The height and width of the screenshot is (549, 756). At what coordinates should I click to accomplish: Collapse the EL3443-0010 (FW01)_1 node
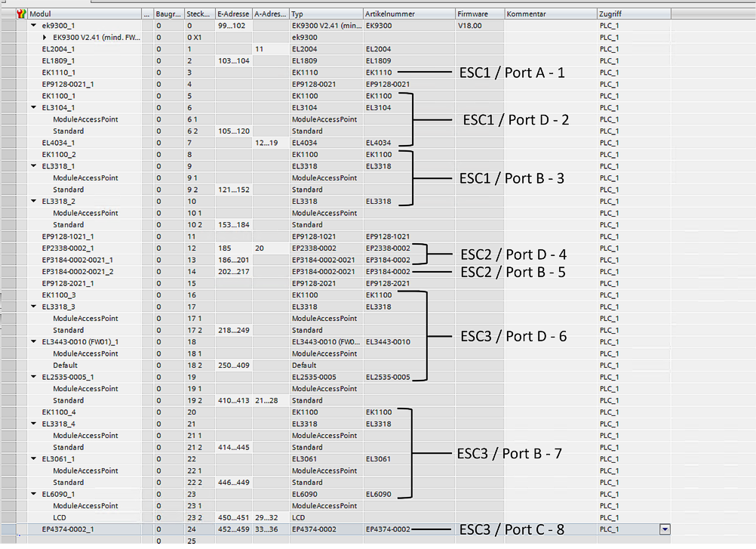click(x=33, y=341)
